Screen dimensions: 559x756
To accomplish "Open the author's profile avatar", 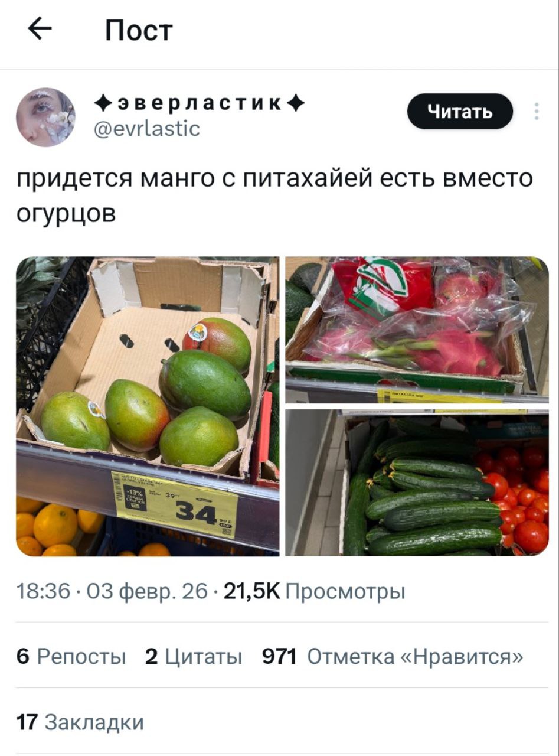I will [45, 117].
